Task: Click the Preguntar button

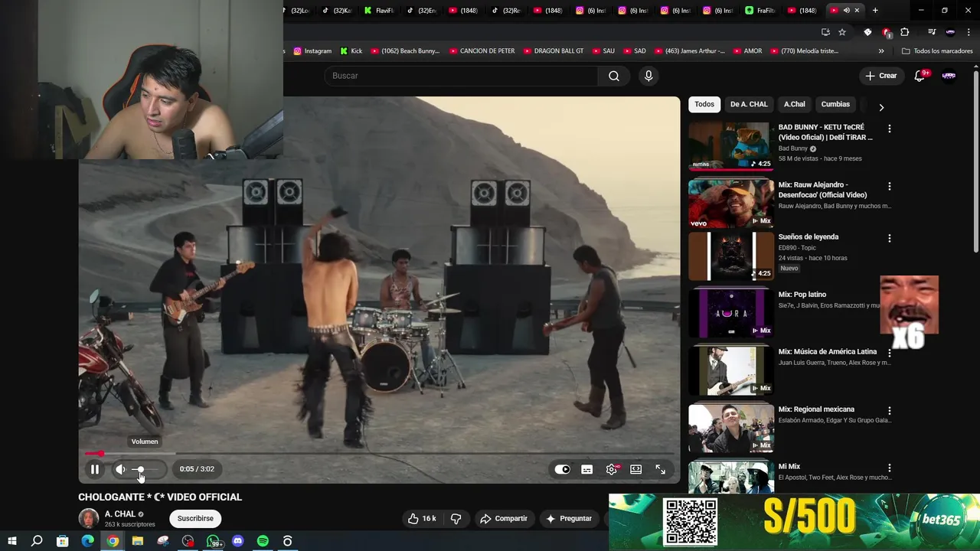Action: pyautogui.click(x=568, y=519)
